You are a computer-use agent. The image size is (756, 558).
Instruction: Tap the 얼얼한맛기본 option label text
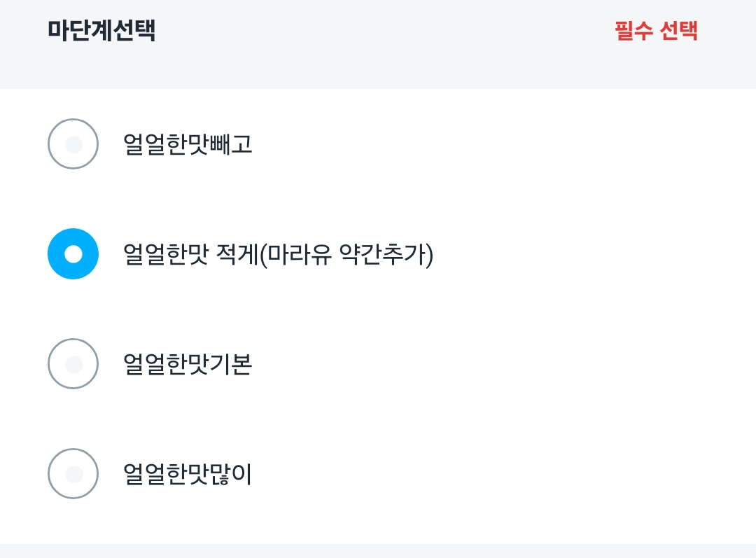tap(188, 364)
